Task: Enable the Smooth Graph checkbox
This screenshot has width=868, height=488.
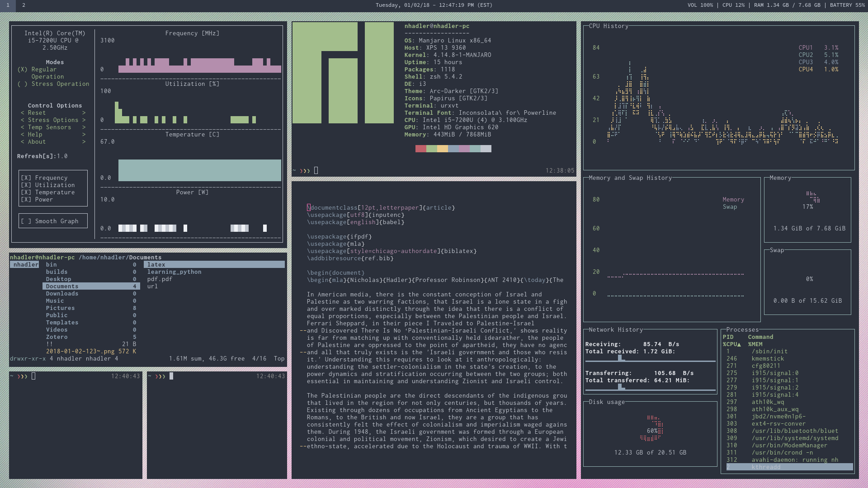Action: [x=26, y=221]
